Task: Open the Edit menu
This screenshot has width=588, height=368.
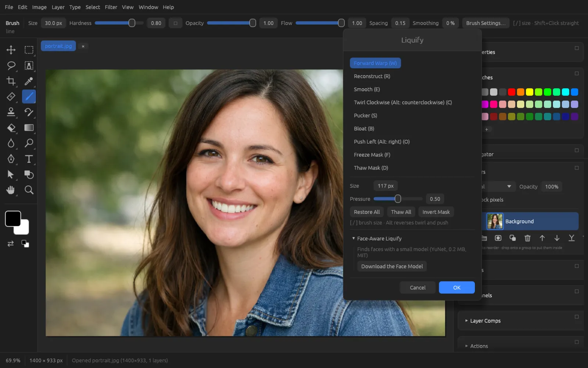Action: (22, 7)
